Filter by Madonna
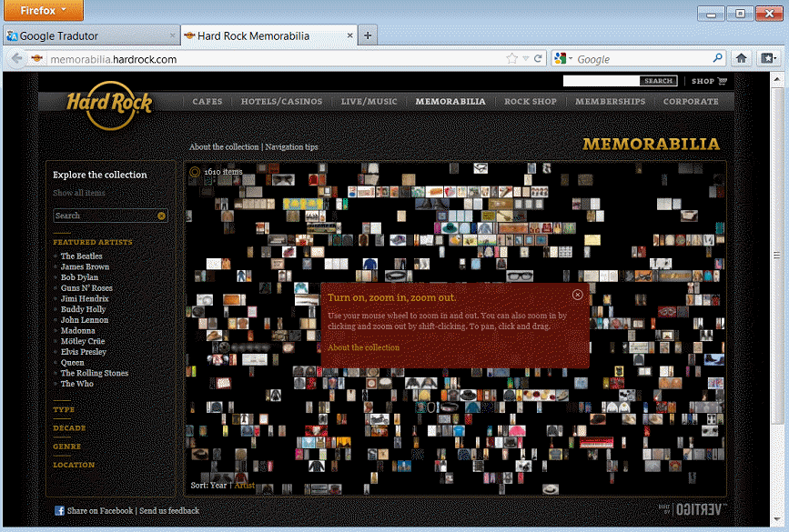Image resolution: width=789 pixels, height=532 pixels. pos(78,331)
